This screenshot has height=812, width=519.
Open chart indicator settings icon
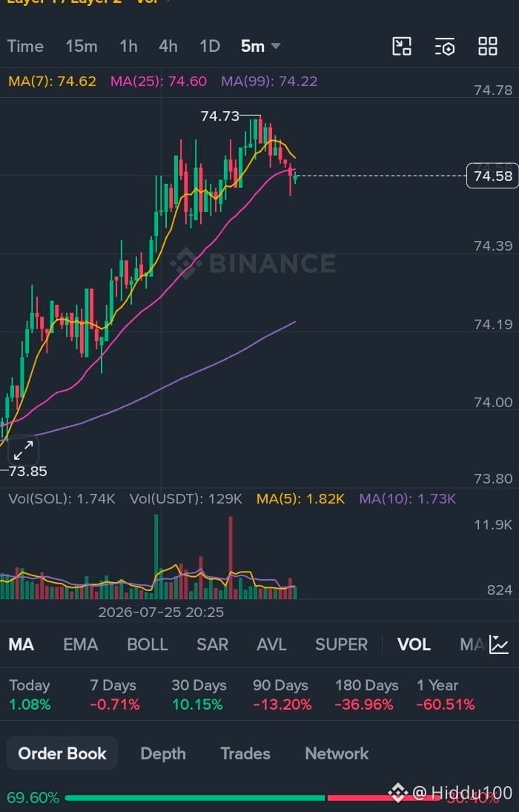(444, 46)
